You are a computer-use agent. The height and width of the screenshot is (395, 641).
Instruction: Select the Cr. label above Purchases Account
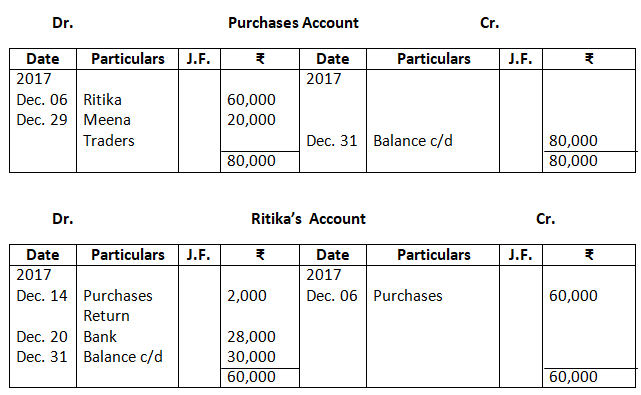pyautogui.click(x=489, y=22)
